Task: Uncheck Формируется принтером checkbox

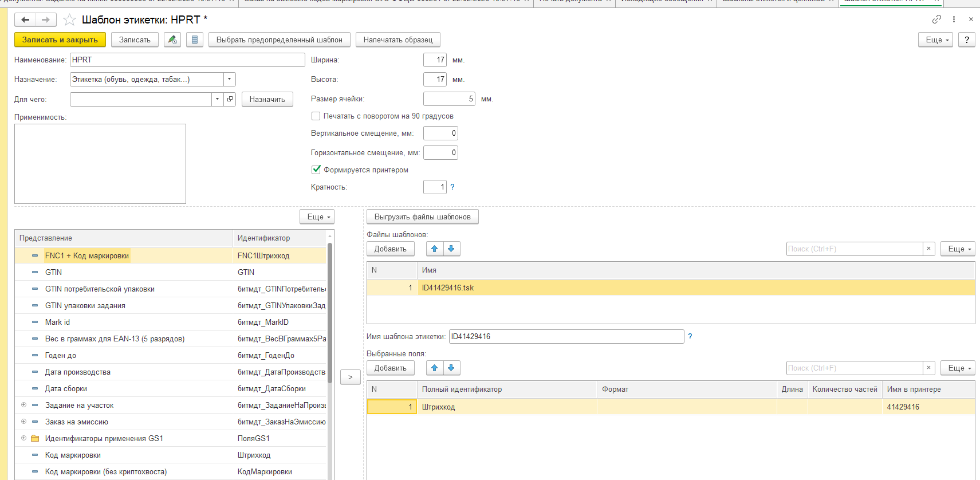Action: pyautogui.click(x=316, y=170)
